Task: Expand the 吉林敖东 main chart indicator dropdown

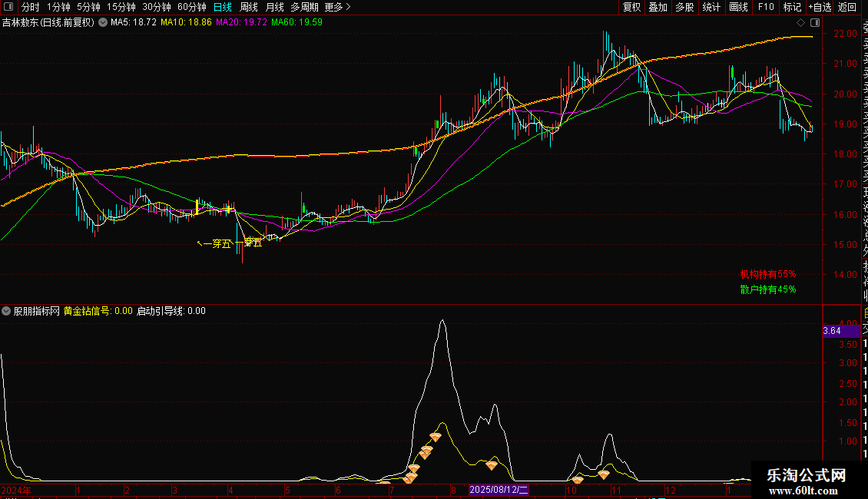Action: coord(101,23)
